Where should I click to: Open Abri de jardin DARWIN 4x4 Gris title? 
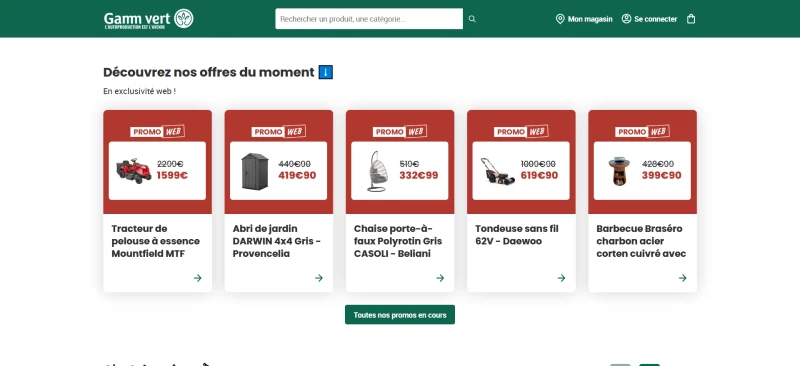[277, 241]
